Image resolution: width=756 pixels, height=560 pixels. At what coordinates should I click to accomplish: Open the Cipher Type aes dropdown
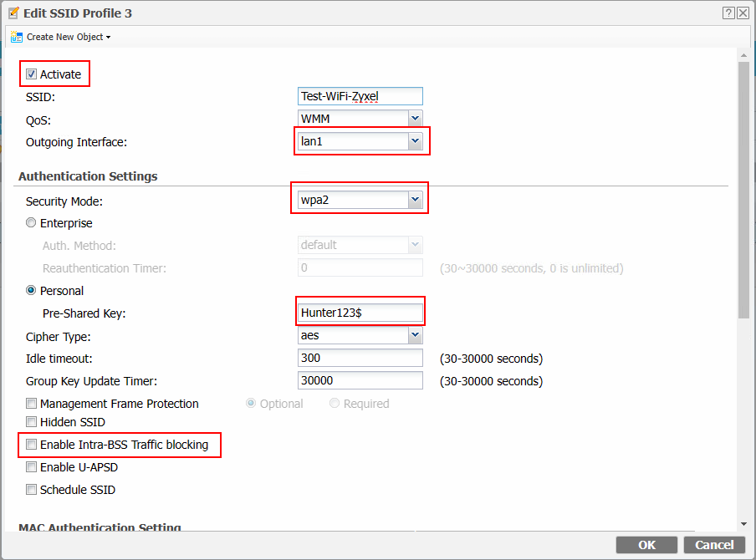[415, 334]
